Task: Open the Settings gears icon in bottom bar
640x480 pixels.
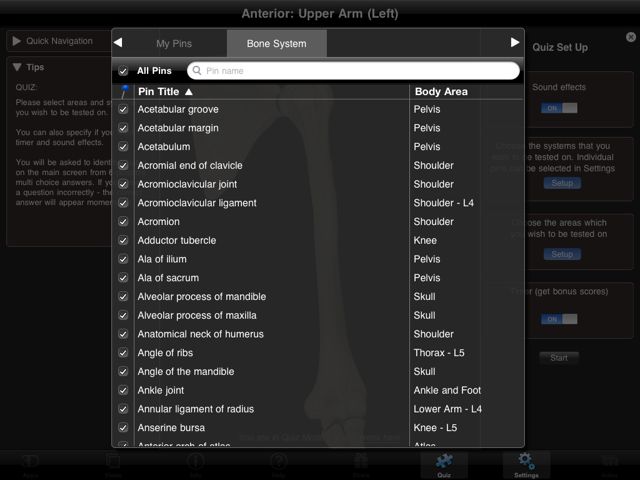Action: [526, 461]
